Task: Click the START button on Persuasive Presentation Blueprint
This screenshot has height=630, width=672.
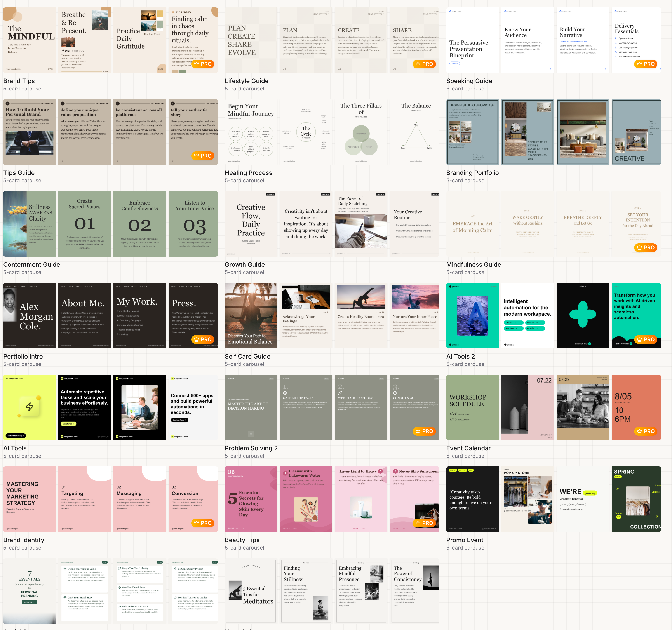Action: 455,64
